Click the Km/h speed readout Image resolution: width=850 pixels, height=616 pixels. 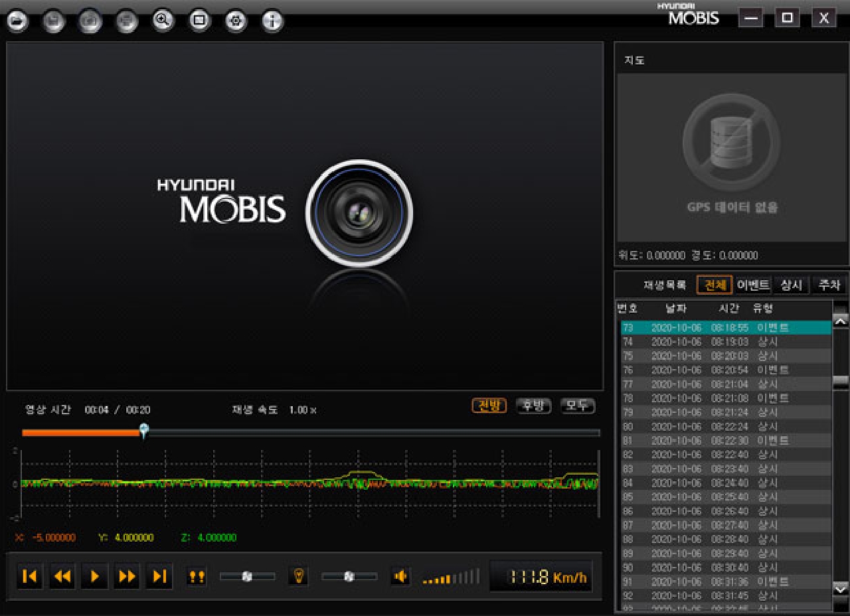541,576
